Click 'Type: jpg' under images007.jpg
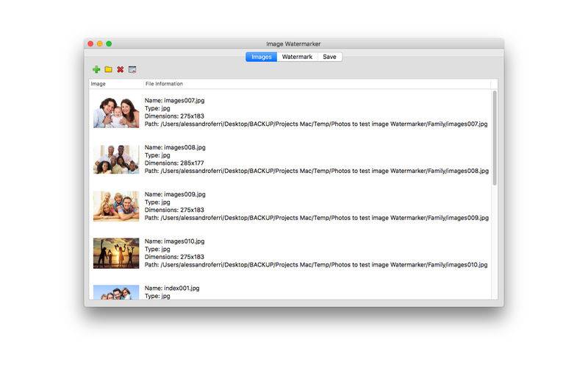The width and height of the screenshot is (588, 368). (157, 108)
